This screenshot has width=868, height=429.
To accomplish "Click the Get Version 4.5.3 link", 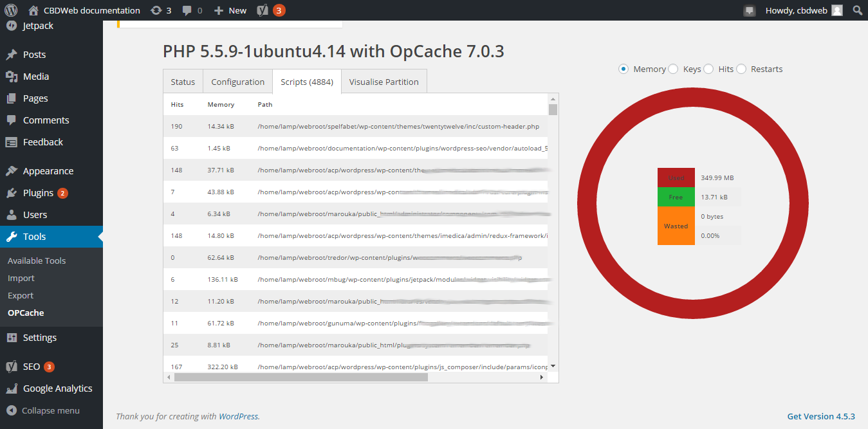I will point(821,416).
